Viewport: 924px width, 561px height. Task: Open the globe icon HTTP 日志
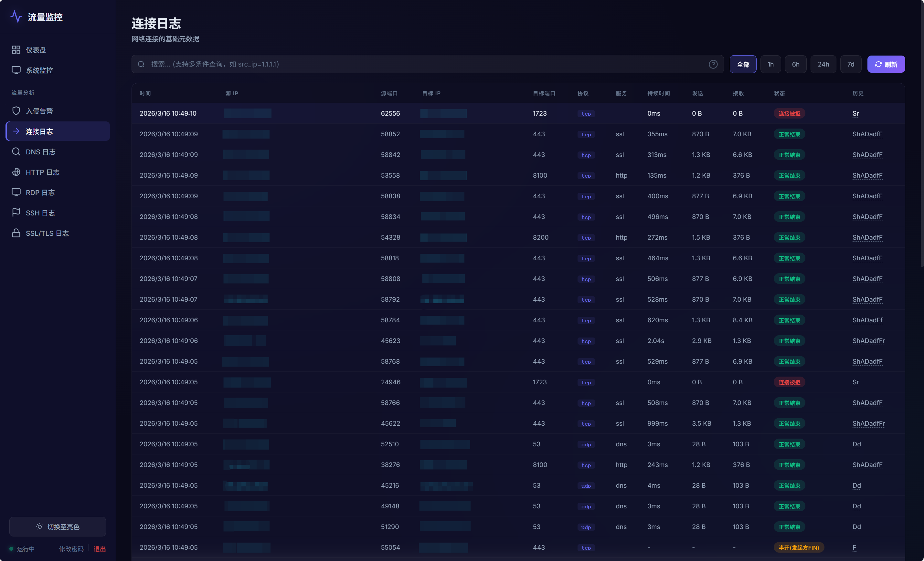[16, 172]
